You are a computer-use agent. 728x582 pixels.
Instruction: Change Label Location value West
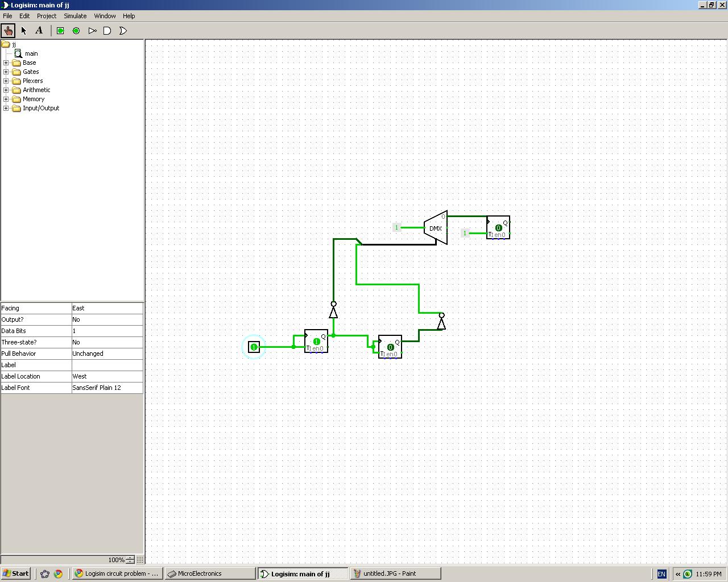pyautogui.click(x=107, y=376)
